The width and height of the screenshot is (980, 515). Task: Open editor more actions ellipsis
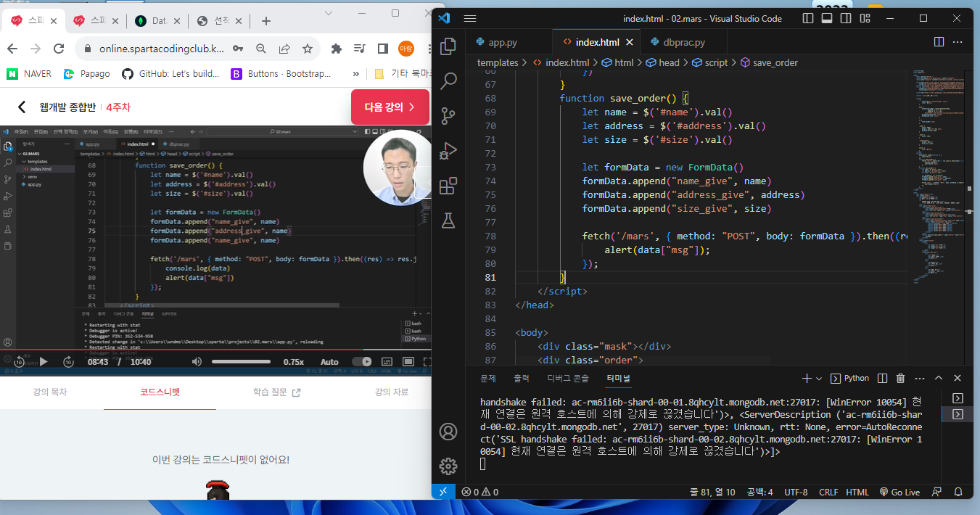point(958,42)
